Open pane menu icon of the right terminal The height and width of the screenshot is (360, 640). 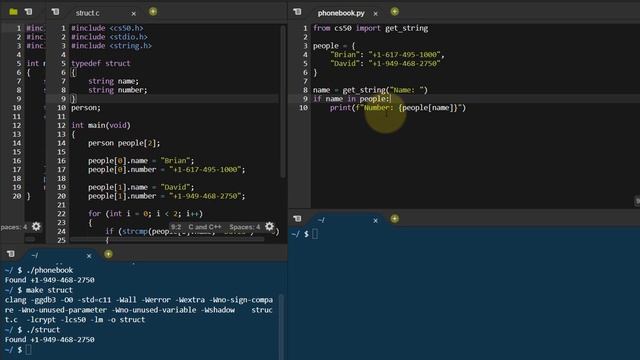point(297,219)
